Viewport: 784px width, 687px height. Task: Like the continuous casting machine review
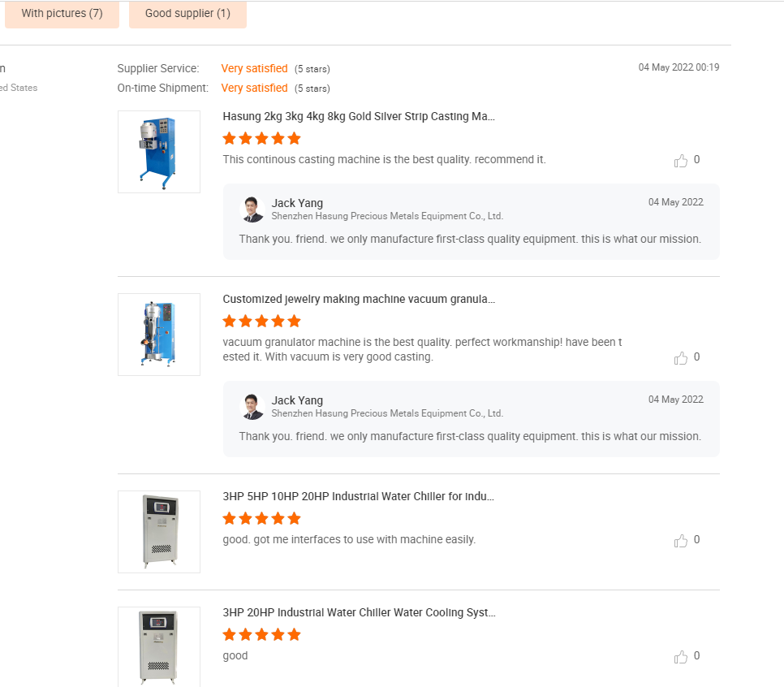[681, 161]
